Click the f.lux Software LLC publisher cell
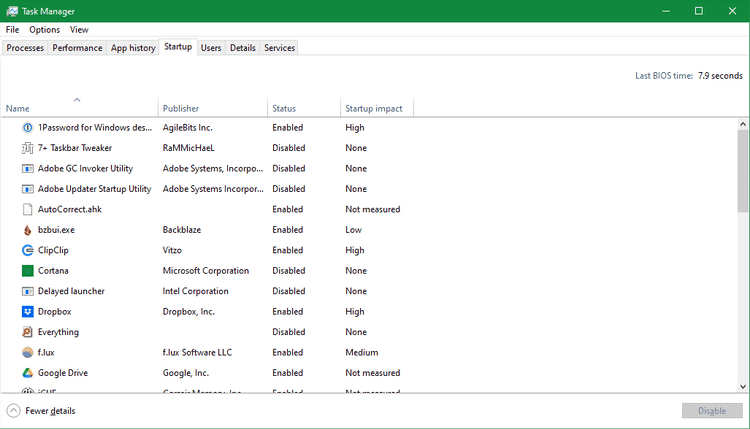Viewport: 750px width, 429px height. [x=197, y=352]
